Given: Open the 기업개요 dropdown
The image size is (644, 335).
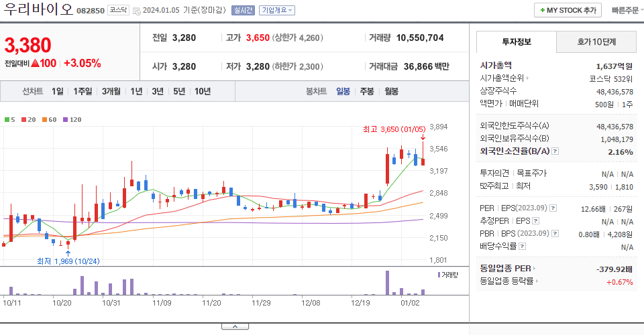Looking at the screenshot, I should (277, 10).
